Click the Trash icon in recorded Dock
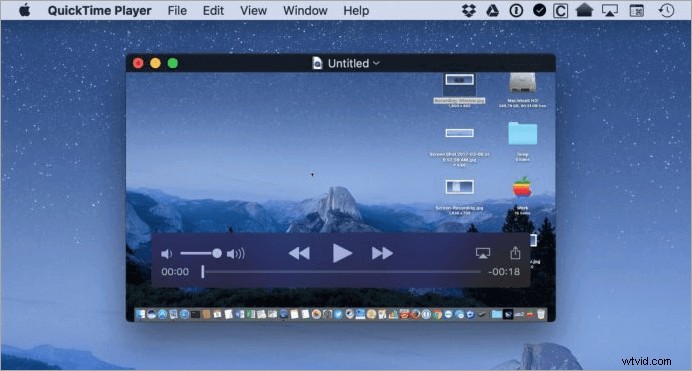This screenshot has width=692, height=371. [541, 314]
